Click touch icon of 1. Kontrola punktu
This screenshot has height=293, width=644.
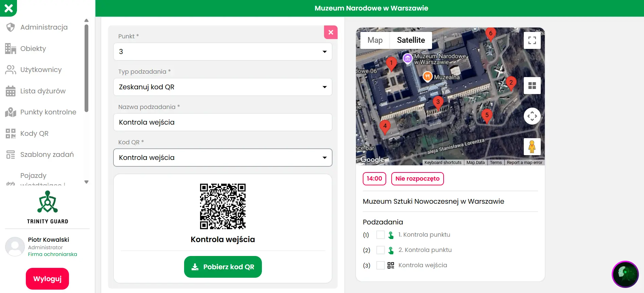[391, 235]
